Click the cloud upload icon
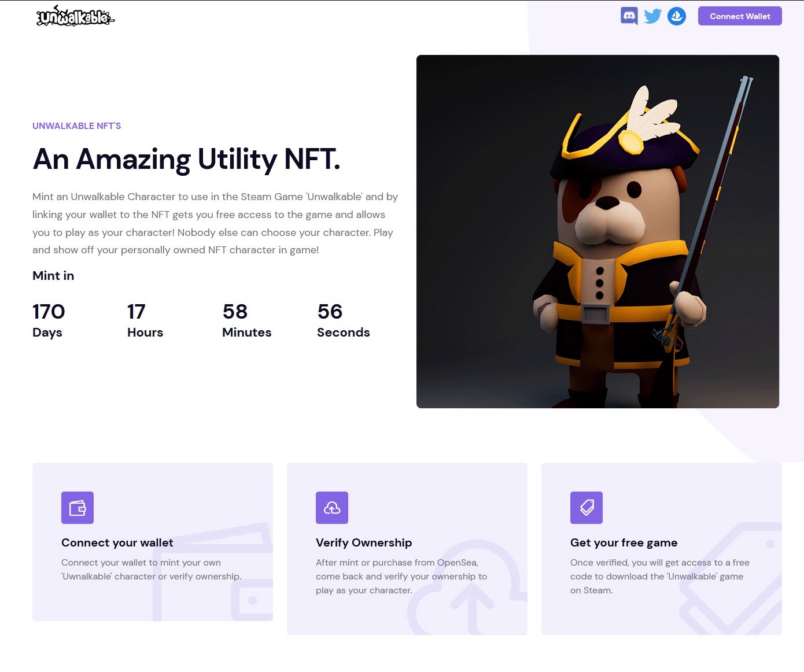Screen dimensions: 804x672 pyautogui.click(x=332, y=508)
